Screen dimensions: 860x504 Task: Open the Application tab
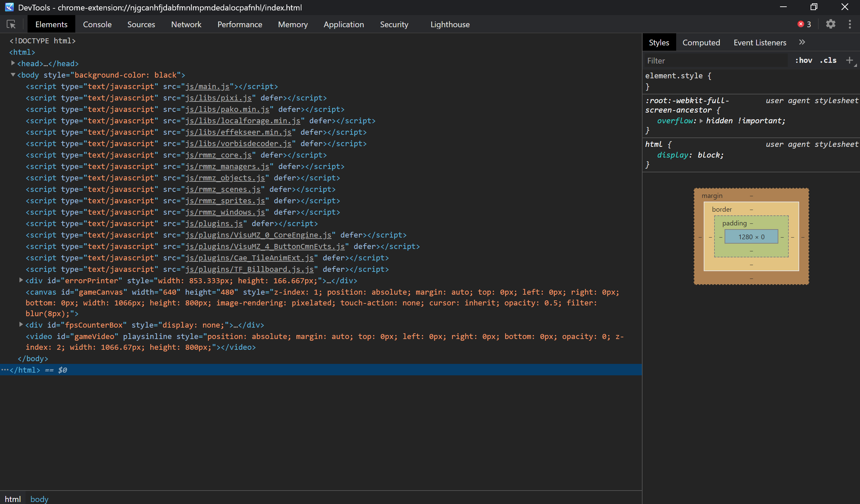pos(344,24)
